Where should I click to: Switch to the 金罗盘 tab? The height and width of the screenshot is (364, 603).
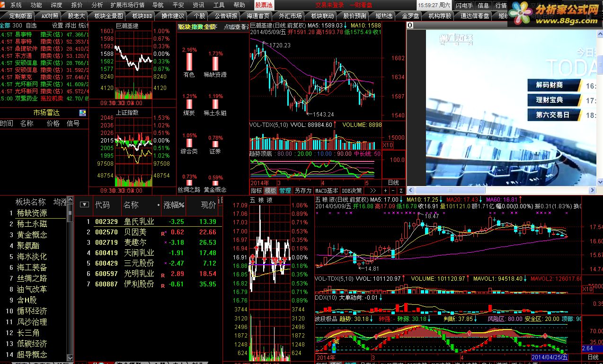(410, 16)
